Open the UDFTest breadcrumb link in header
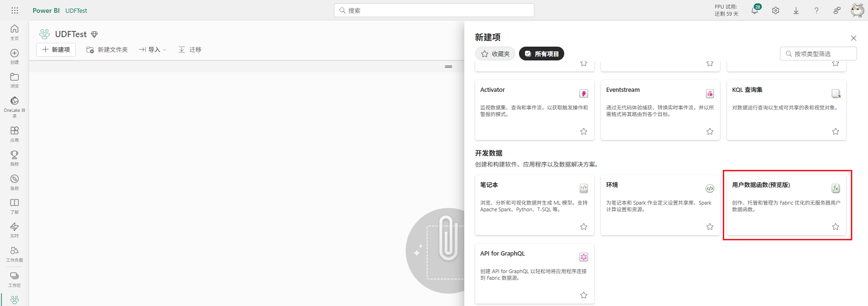This screenshot has height=306, width=868. (76, 10)
